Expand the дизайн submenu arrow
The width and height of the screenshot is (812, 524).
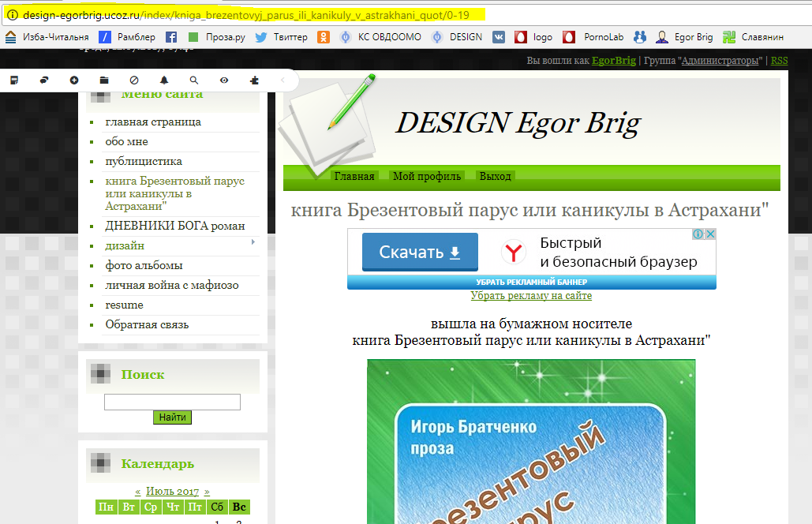[x=253, y=241]
